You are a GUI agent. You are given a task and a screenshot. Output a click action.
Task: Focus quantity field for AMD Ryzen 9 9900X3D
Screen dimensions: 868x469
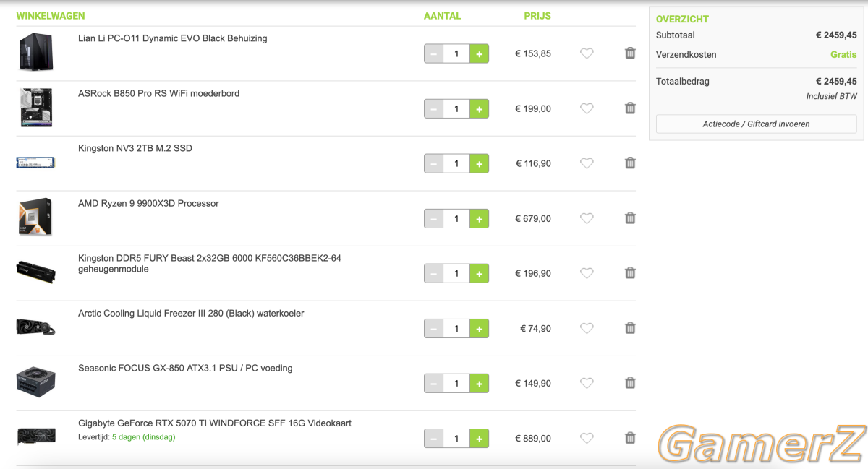tap(456, 218)
